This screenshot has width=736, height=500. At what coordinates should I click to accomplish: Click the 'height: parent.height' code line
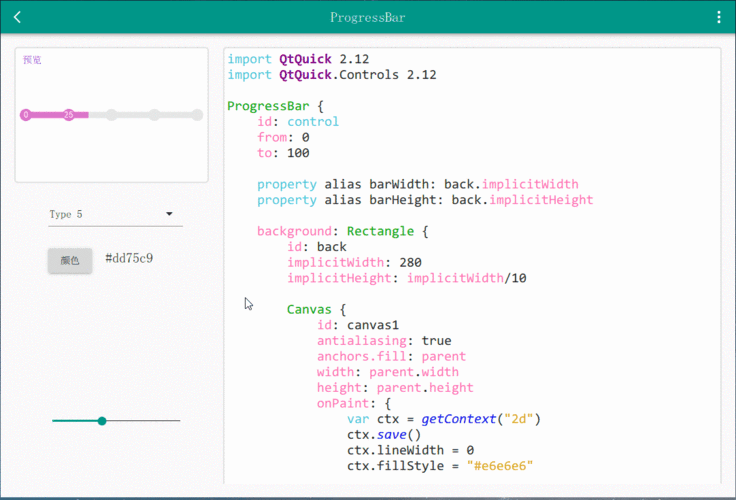pos(395,388)
